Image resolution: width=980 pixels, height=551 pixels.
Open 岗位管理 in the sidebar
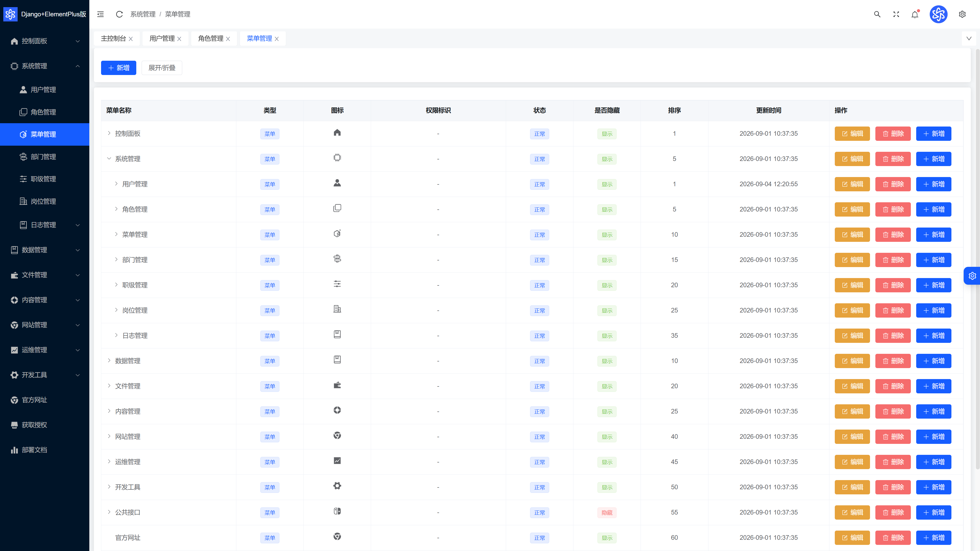click(x=44, y=201)
